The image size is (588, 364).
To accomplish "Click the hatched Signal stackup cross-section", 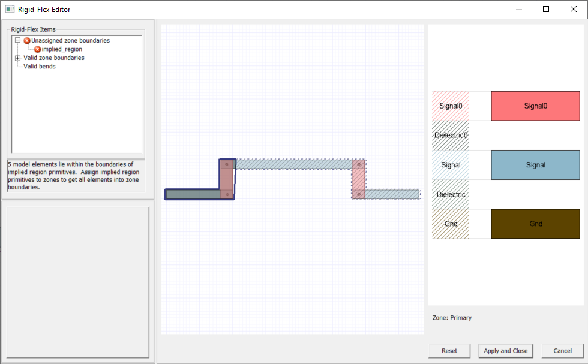I will pos(450,164).
